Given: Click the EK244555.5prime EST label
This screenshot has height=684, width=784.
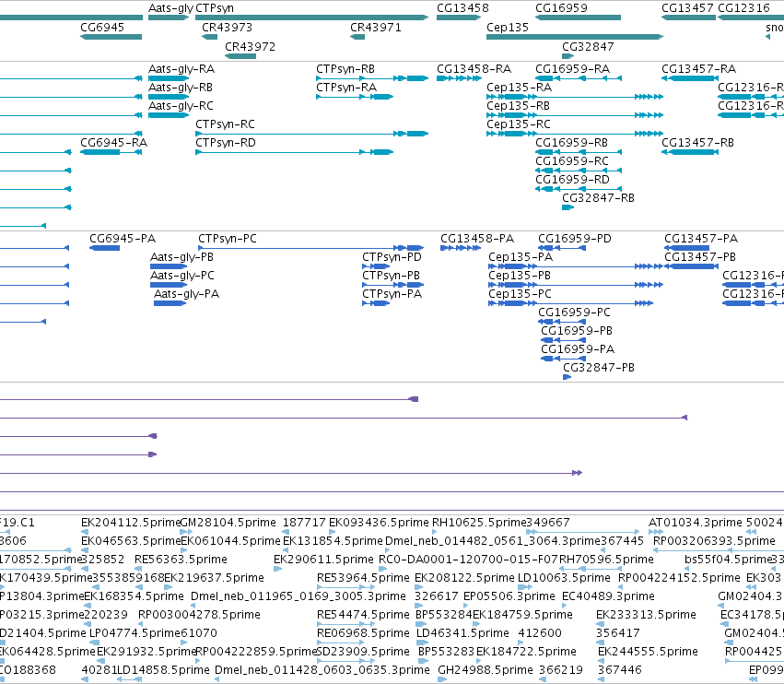Looking at the screenshot, I should [648, 652].
